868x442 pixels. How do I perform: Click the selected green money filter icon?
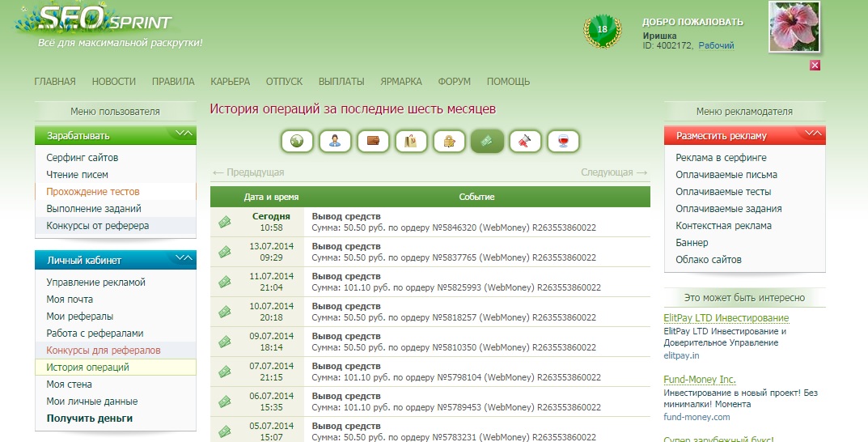click(x=487, y=141)
